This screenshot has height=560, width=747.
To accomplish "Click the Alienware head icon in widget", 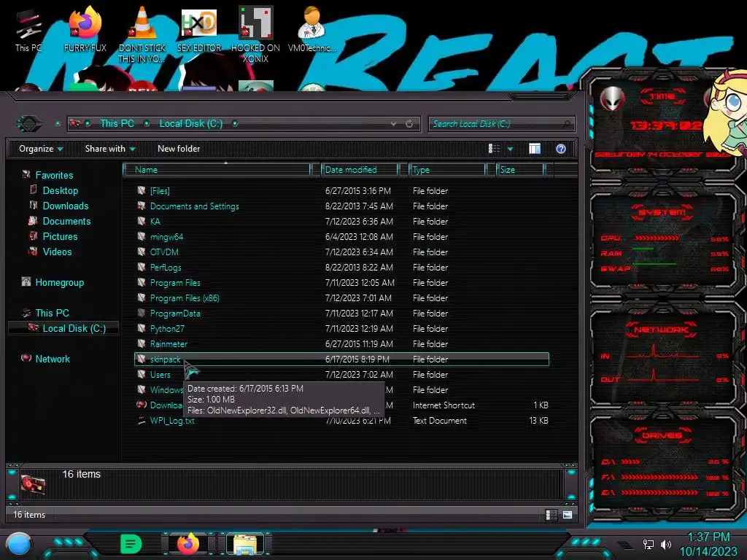I will point(612,98).
